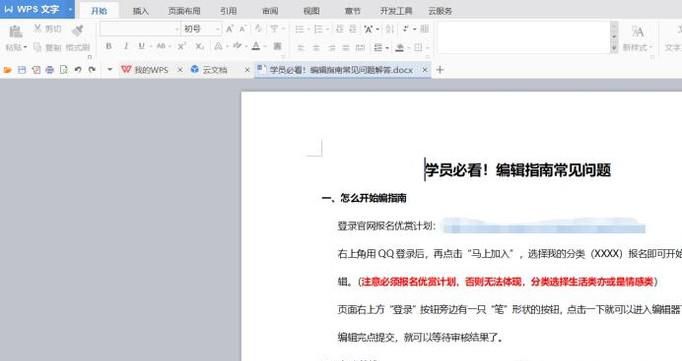
Task: Click the redo arrow icon
Action: [92, 70]
